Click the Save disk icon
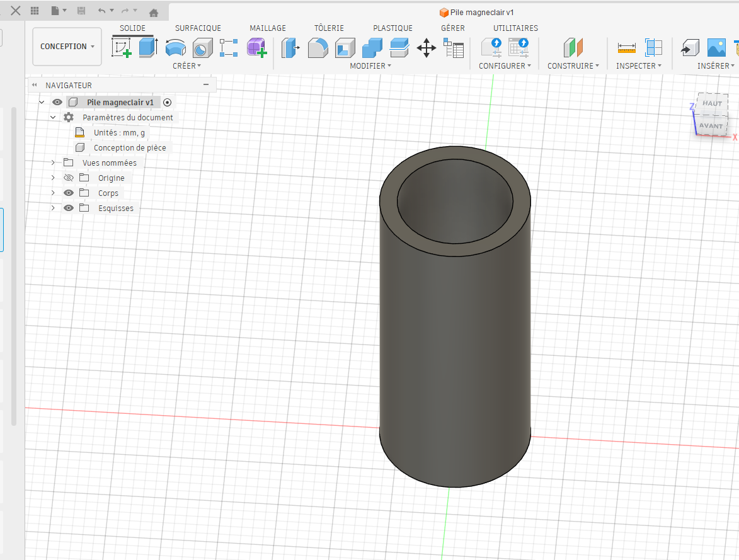This screenshot has width=739, height=560. 81,11
